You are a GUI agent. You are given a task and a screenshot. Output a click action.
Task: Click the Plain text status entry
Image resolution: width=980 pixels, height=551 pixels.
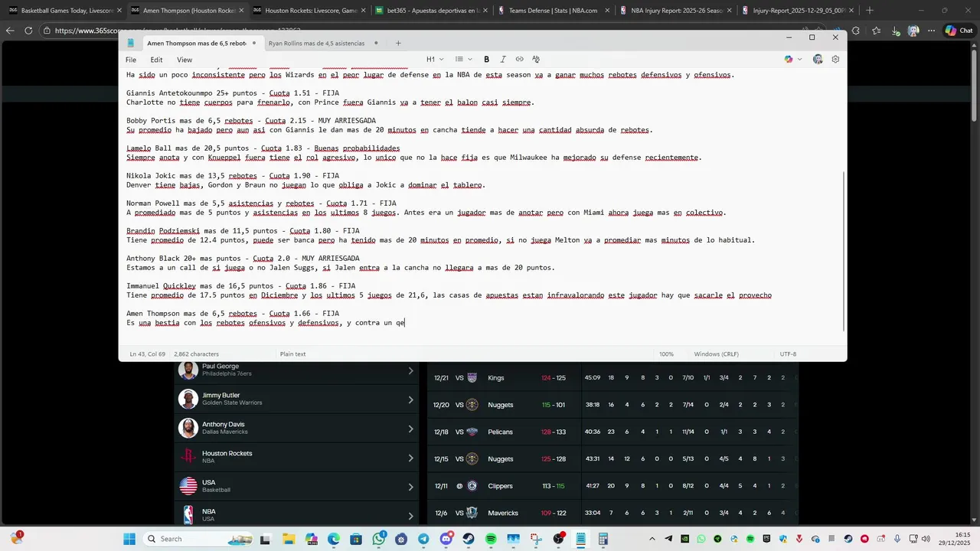pos(292,354)
